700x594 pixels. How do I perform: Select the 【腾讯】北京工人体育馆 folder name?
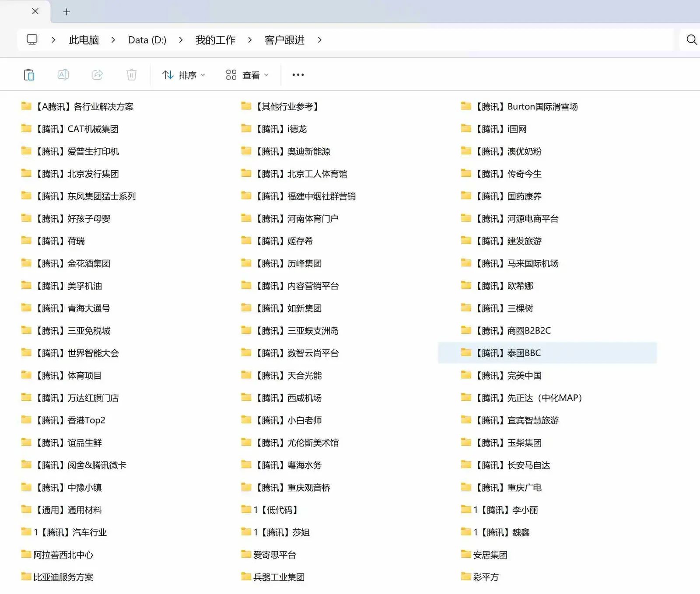coord(301,174)
